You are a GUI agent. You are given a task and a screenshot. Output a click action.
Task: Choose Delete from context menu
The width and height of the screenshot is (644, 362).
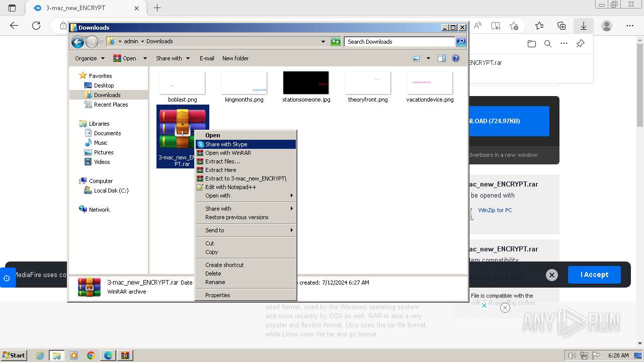click(x=246, y=274)
